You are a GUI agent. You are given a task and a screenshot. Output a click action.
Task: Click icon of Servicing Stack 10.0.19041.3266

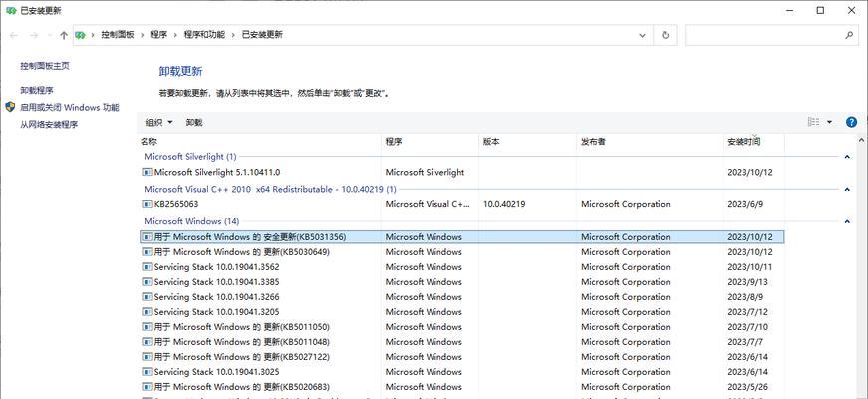pos(147,297)
